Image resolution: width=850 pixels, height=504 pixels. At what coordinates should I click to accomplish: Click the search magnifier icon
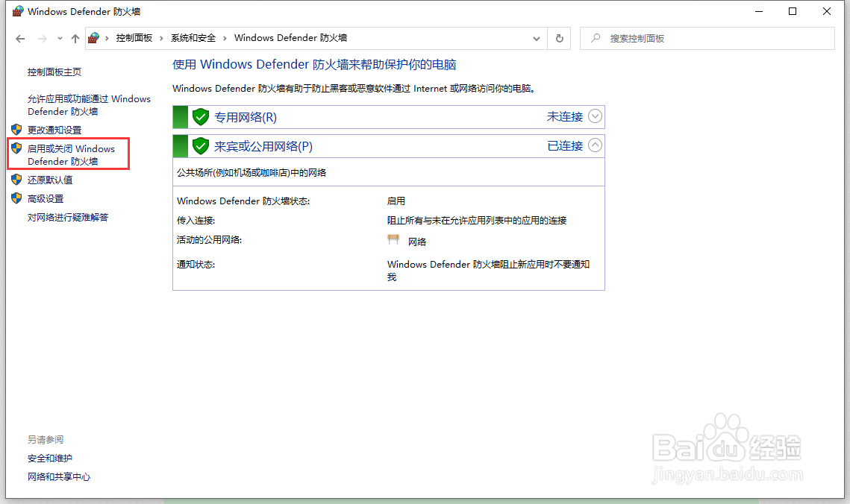[596, 38]
